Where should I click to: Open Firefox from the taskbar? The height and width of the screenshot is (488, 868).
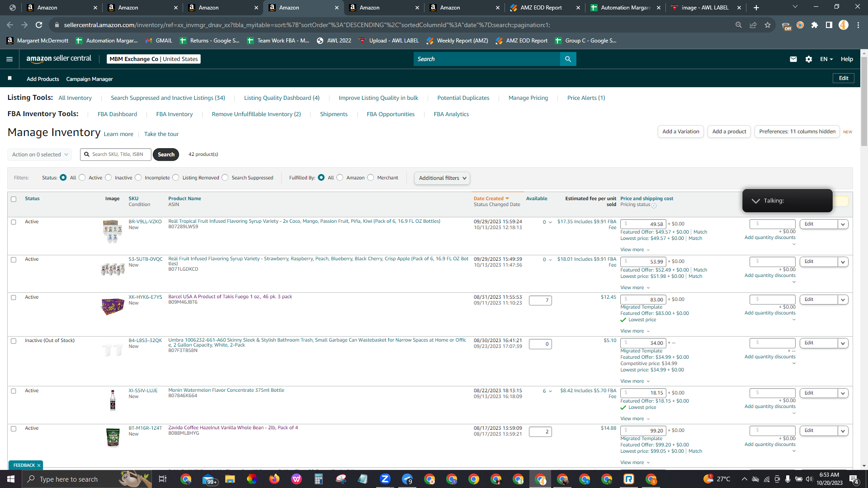tap(274, 479)
